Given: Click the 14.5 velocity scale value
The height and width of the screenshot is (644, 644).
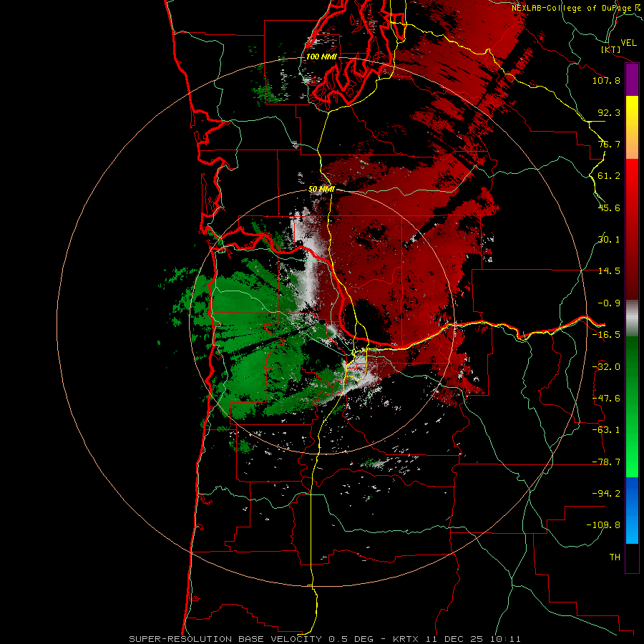Looking at the screenshot, I should tap(609, 271).
